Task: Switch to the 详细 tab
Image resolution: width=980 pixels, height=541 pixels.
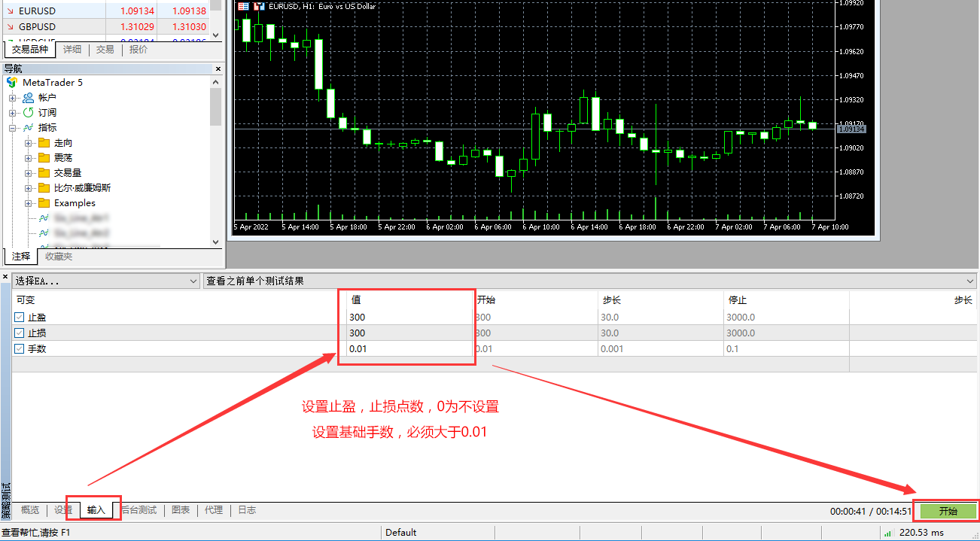Action: [72, 50]
